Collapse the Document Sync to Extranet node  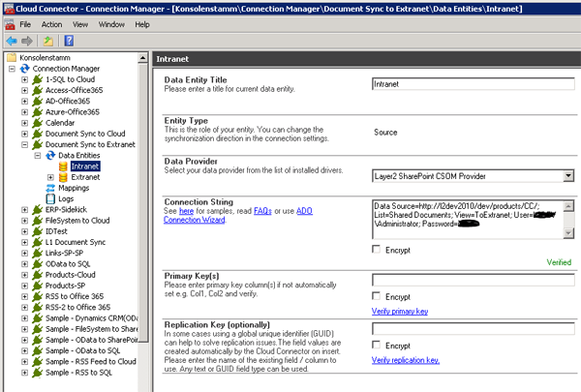pyautogui.click(x=24, y=145)
